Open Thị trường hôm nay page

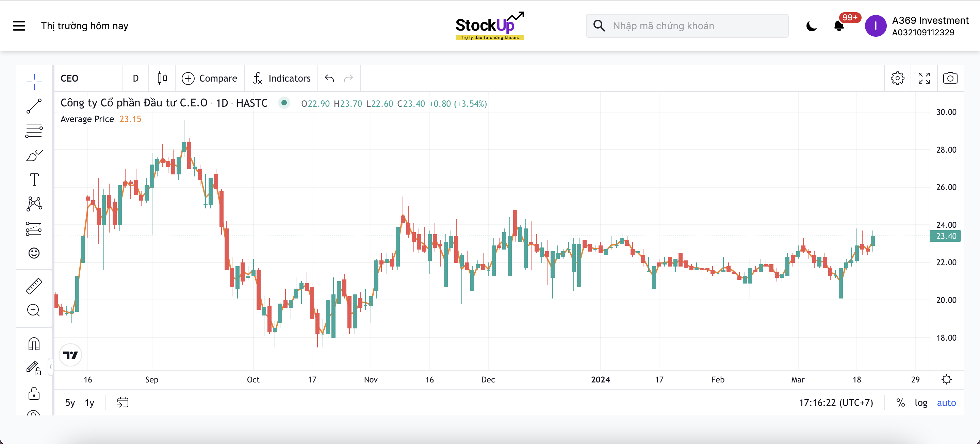pos(84,26)
